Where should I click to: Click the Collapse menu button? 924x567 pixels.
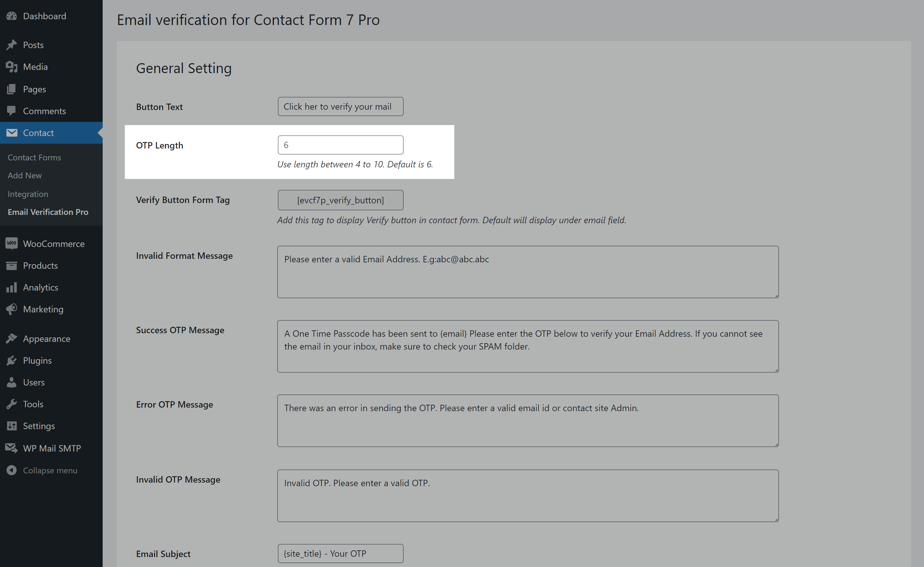(x=51, y=470)
